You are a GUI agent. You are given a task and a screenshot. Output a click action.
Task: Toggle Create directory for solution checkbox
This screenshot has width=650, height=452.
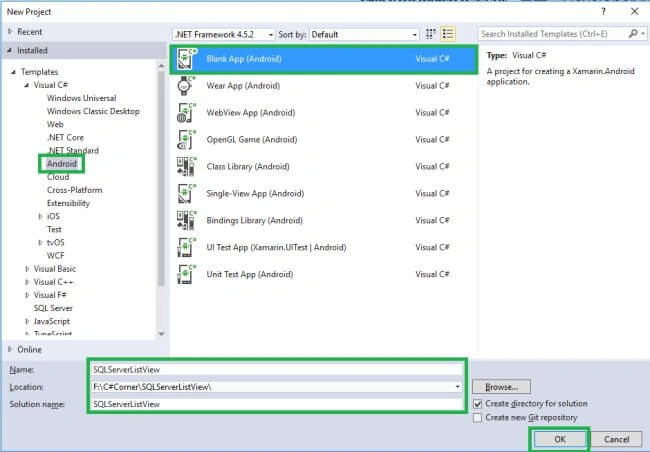[x=478, y=403]
